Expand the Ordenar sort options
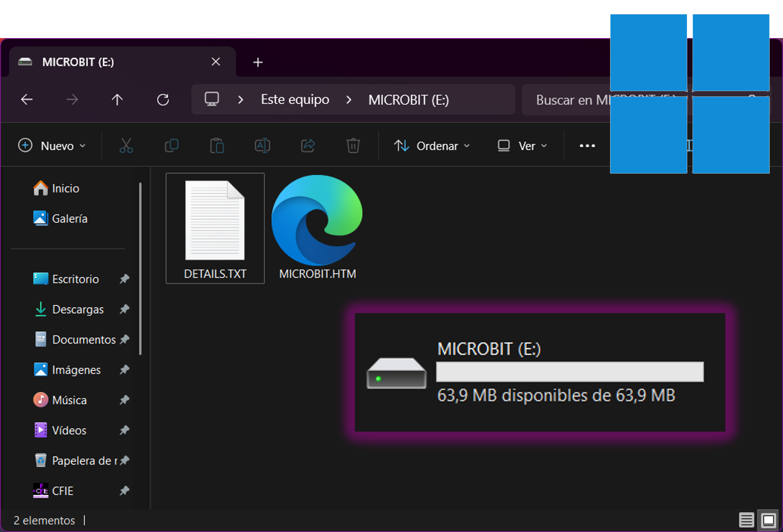Viewport: 783px width, 532px height. coord(432,146)
